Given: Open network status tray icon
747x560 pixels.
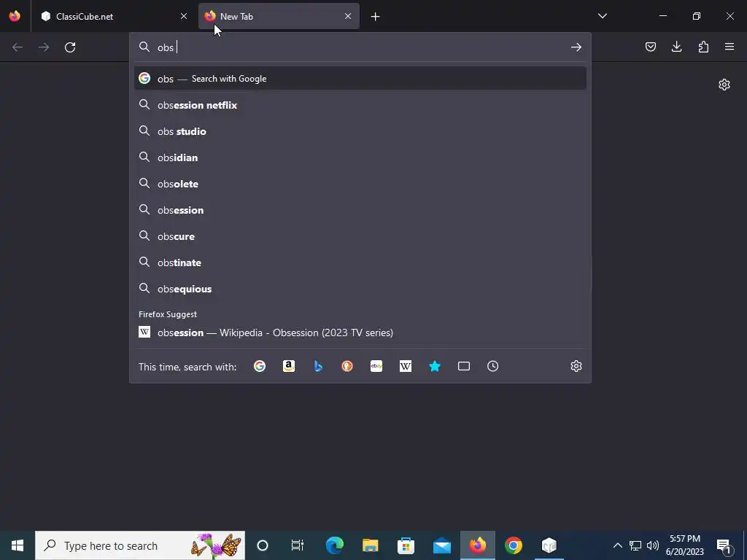Looking at the screenshot, I should coord(635,545).
